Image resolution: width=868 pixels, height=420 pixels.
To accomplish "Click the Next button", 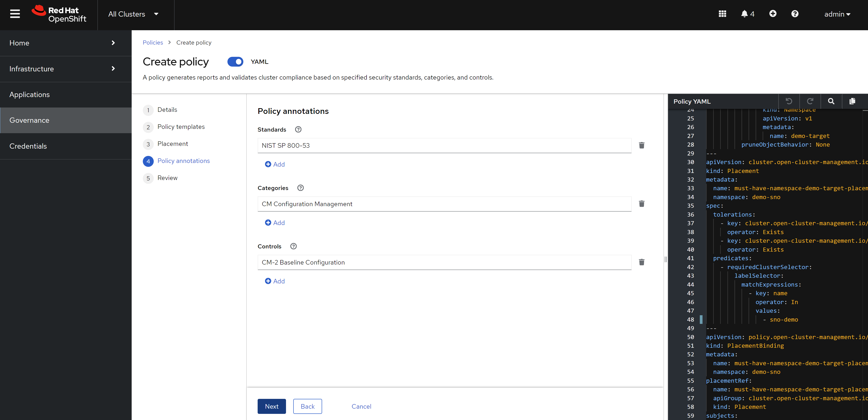I will coord(271,406).
